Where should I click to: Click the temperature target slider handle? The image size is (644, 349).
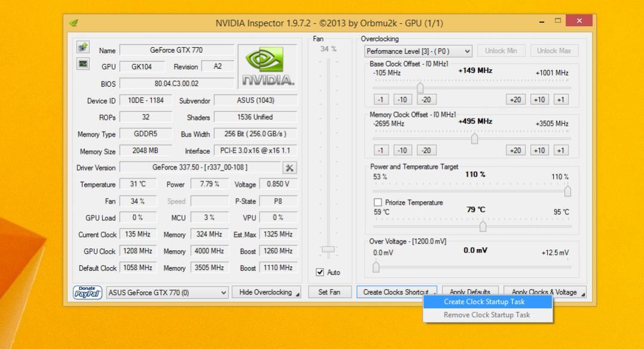[x=483, y=226]
